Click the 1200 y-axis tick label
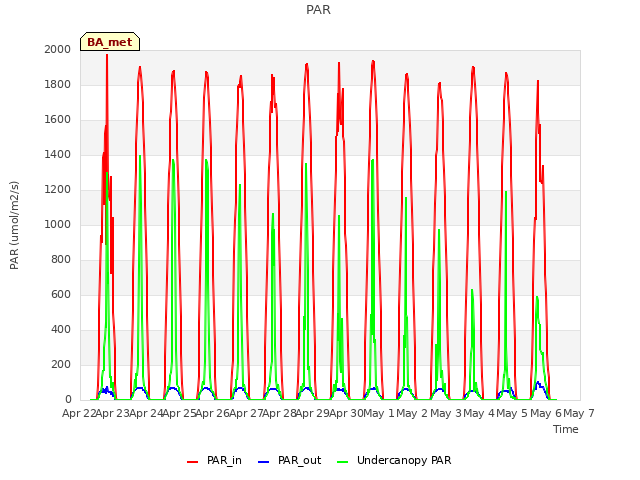This screenshot has height=480, width=640. click(x=58, y=189)
